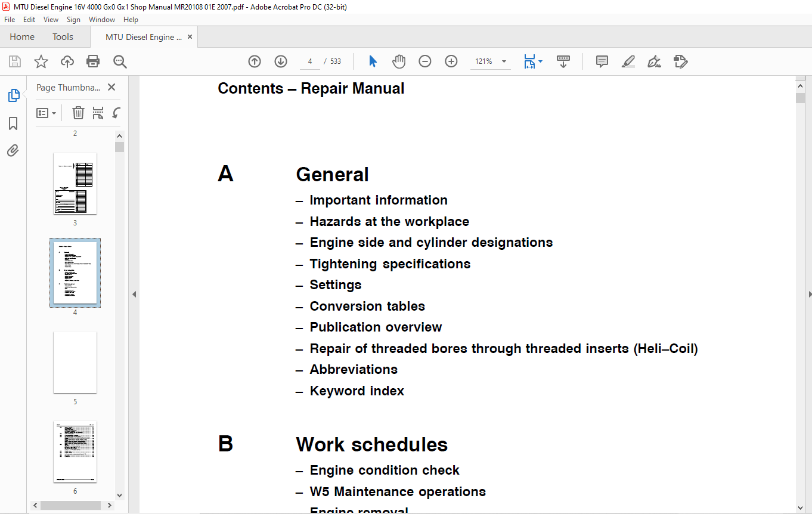Zoom in using the plus button
812x514 pixels.
[451, 61]
